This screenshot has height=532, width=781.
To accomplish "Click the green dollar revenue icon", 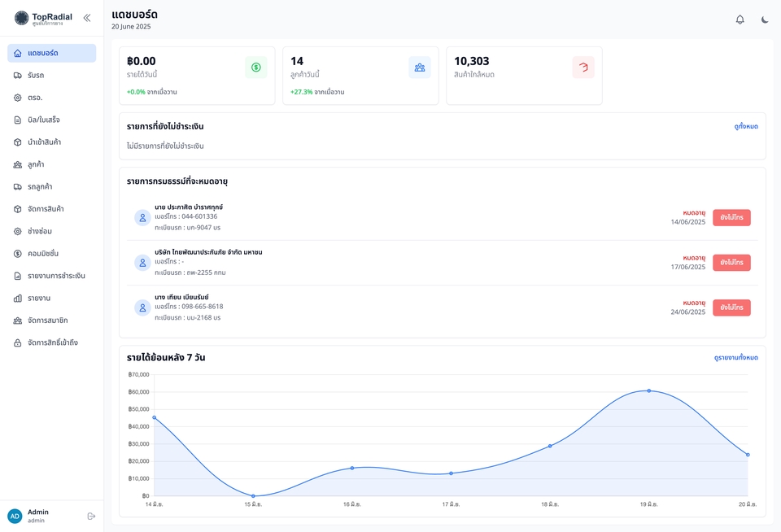I will pos(255,68).
